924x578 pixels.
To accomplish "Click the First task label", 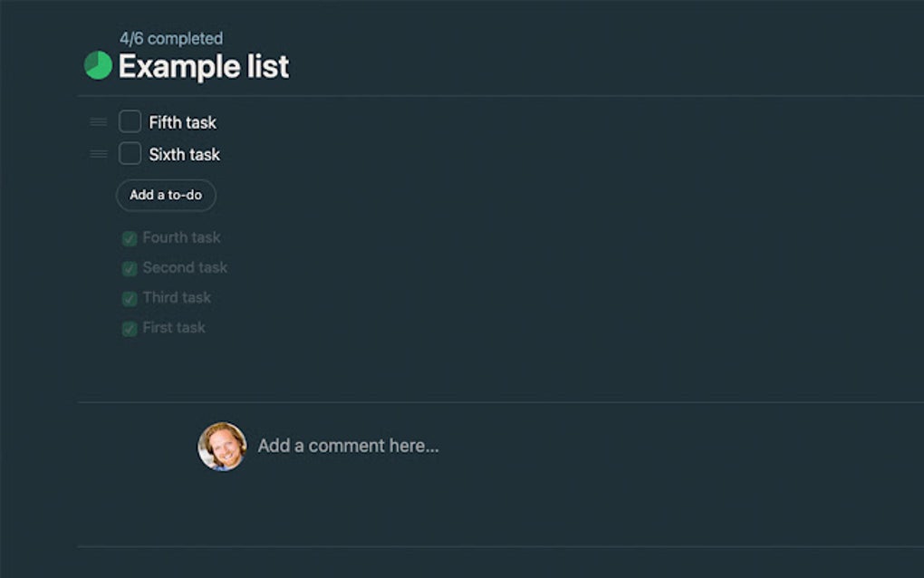I will (x=173, y=328).
